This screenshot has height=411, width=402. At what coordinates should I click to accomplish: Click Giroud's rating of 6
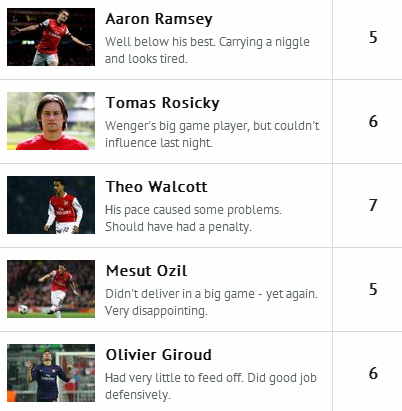tap(373, 373)
